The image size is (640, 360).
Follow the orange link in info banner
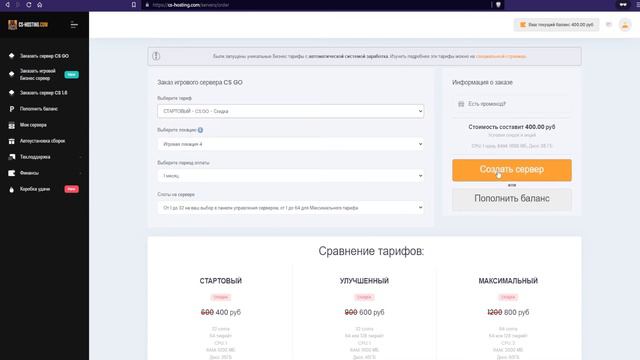click(501, 56)
